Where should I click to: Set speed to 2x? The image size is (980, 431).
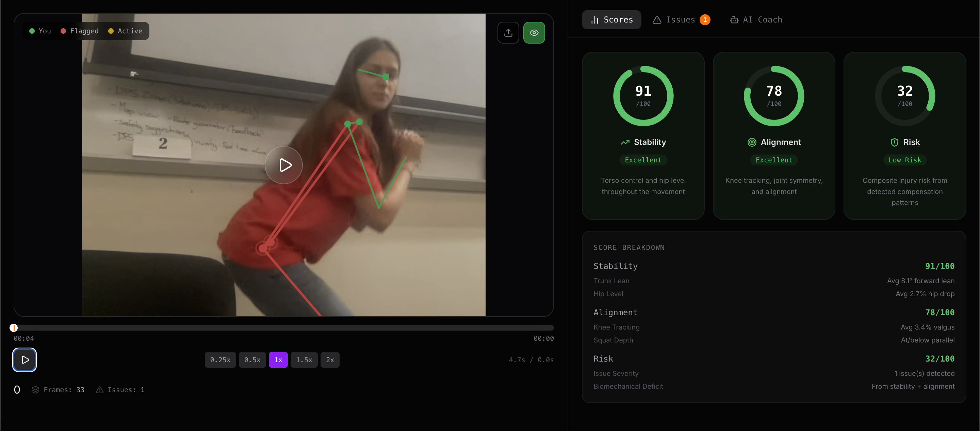(330, 360)
